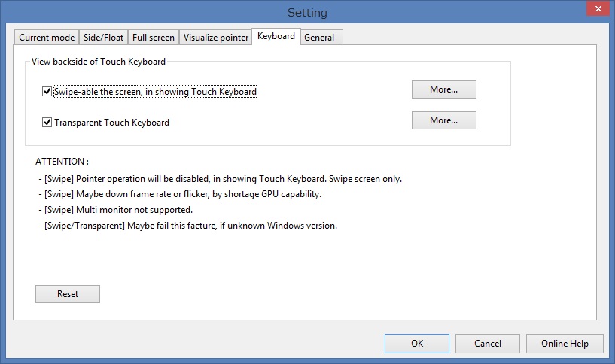Click the ATTENTION heading text
615x364 pixels.
pos(62,162)
